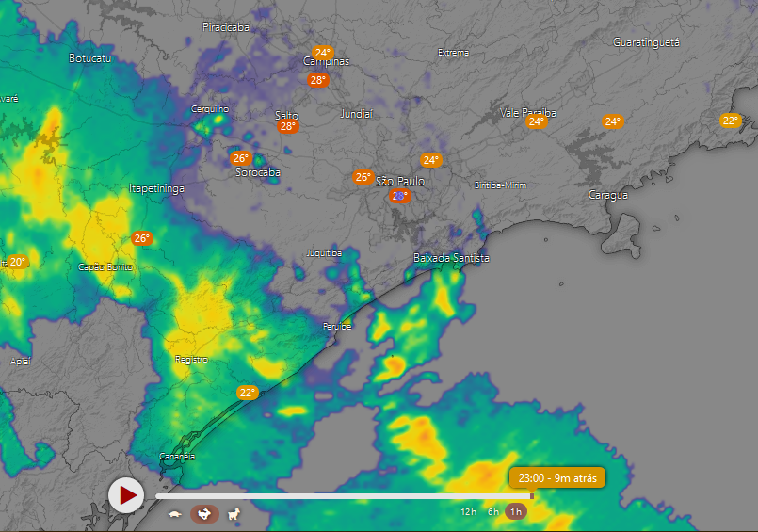Switch radar range to 12h
This screenshot has width=758, height=532.
pyautogui.click(x=468, y=512)
